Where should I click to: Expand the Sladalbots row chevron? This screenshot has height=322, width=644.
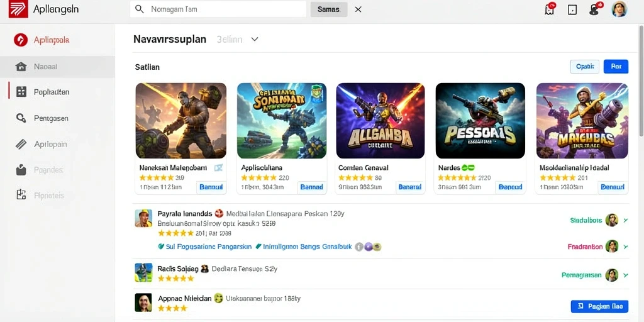626,221
